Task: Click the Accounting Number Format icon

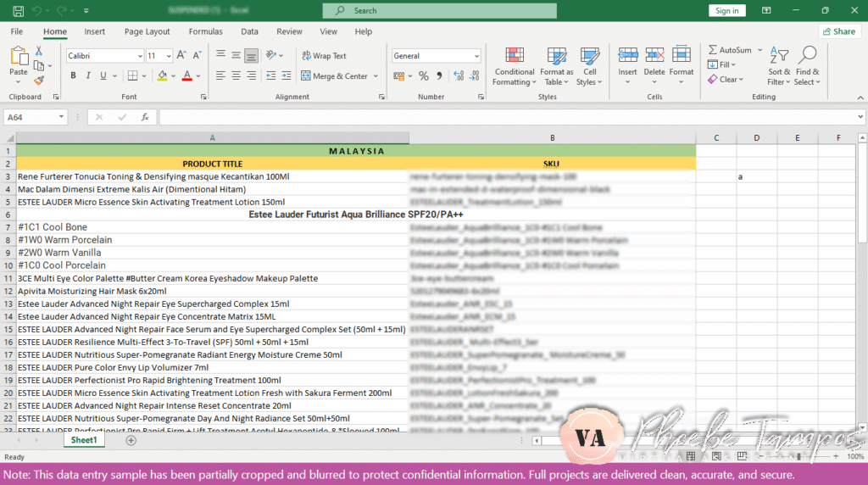Action: coord(398,76)
